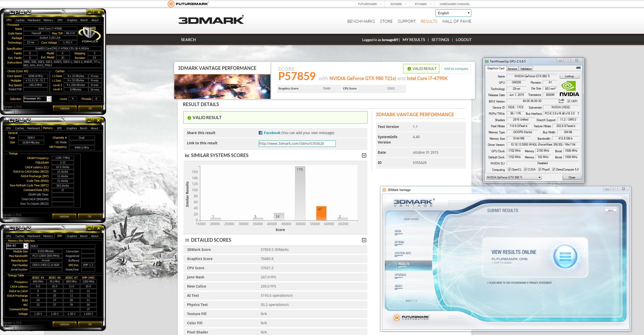
Task: Click the Futuremark logo in top bar
Action: pyautogui.click(x=188, y=4)
